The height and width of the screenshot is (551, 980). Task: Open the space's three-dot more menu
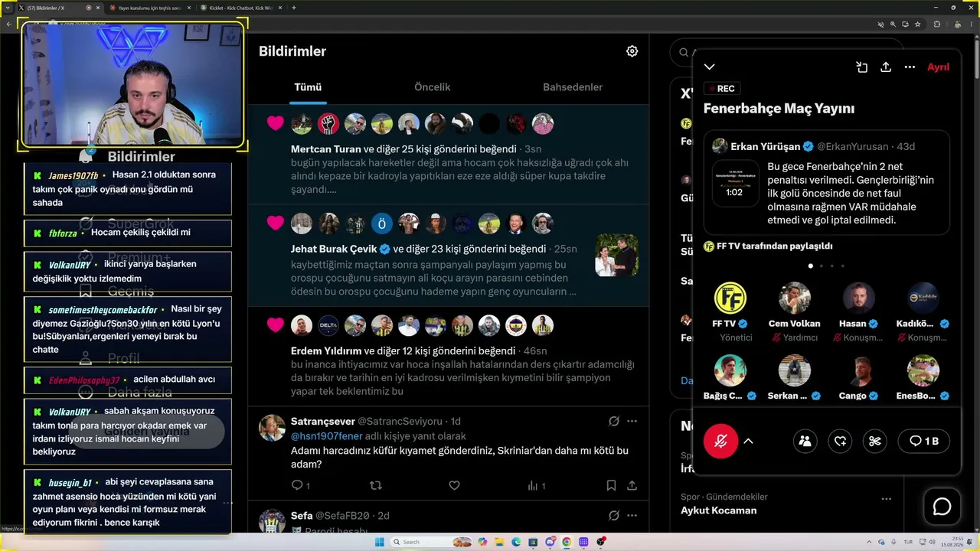pos(910,67)
